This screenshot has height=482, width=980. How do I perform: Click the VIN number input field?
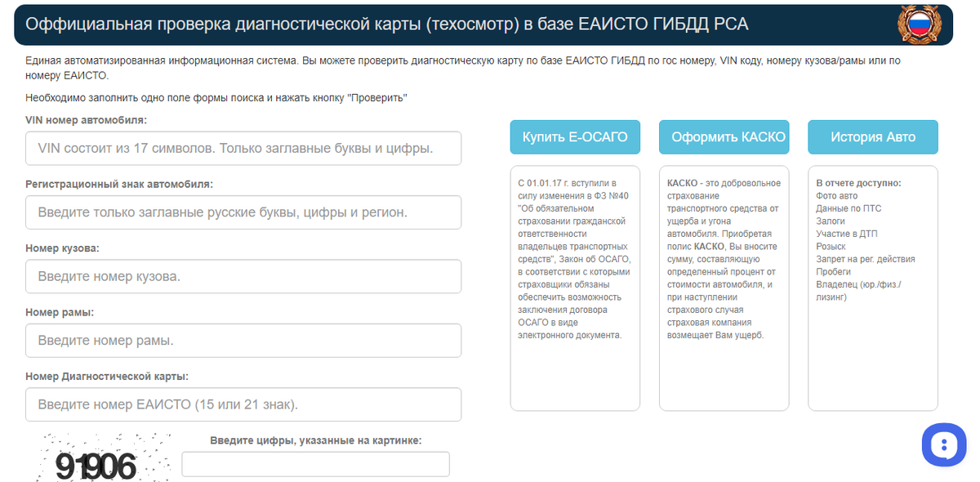[243, 149]
